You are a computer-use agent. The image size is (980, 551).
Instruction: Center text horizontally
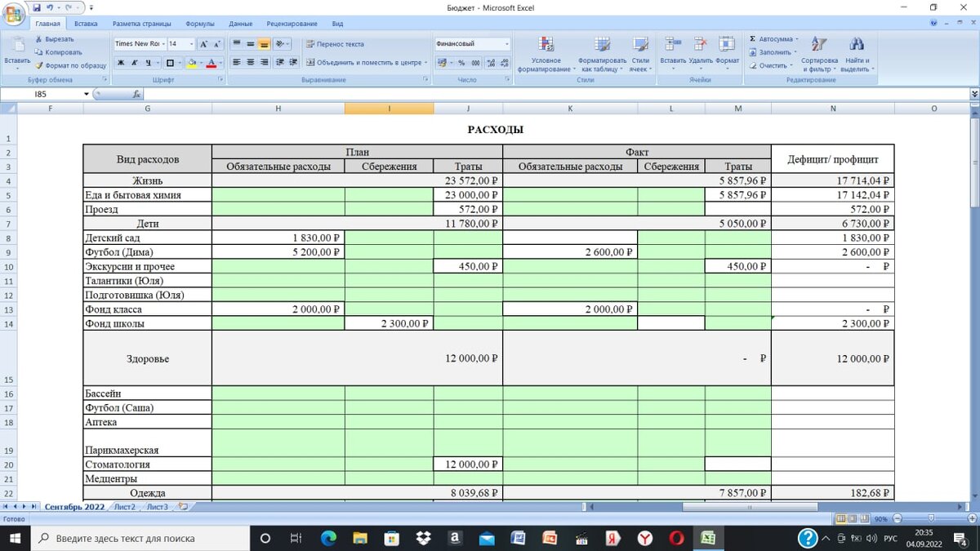[250, 63]
